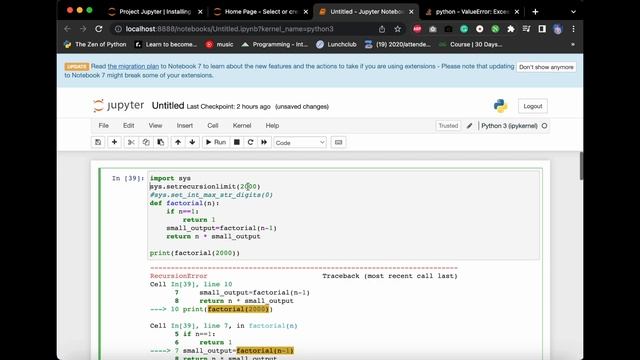Open the Edit menu in Jupyter
The height and width of the screenshot is (360, 640).
(x=129, y=126)
